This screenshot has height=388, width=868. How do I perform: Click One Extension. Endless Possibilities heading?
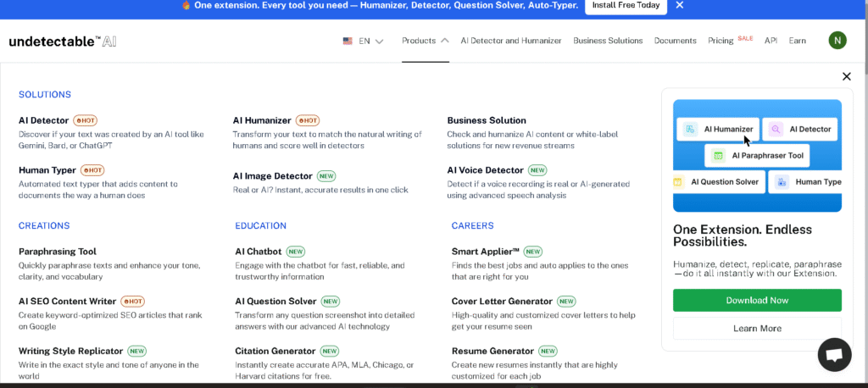pos(743,236)
